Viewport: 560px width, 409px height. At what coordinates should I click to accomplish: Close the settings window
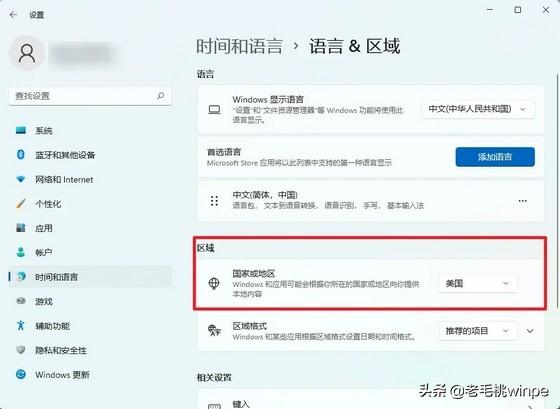[546, 10]
